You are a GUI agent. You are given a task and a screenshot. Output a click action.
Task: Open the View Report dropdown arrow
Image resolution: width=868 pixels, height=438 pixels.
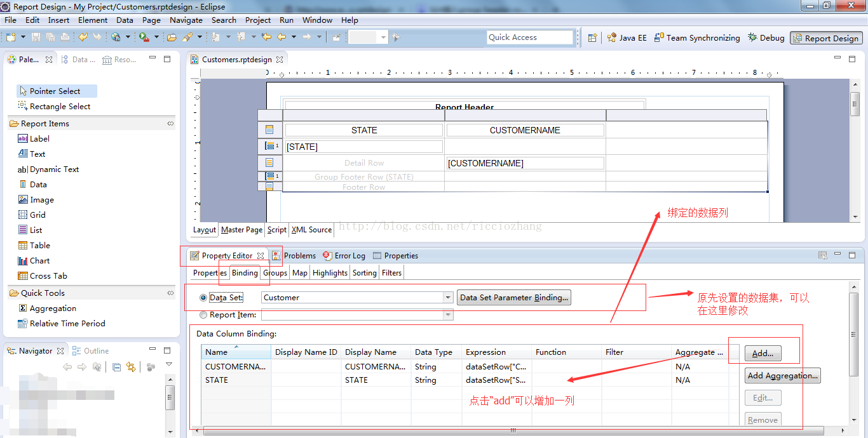(127, 37)
